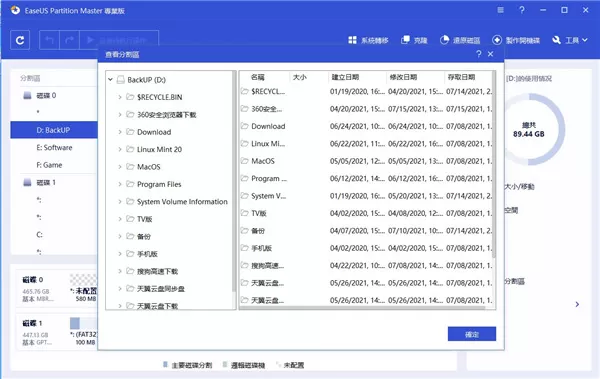This screenshot has width=600, height=379.
Task: Click the confirm button in dialog
Action: [x=472, y=334]
